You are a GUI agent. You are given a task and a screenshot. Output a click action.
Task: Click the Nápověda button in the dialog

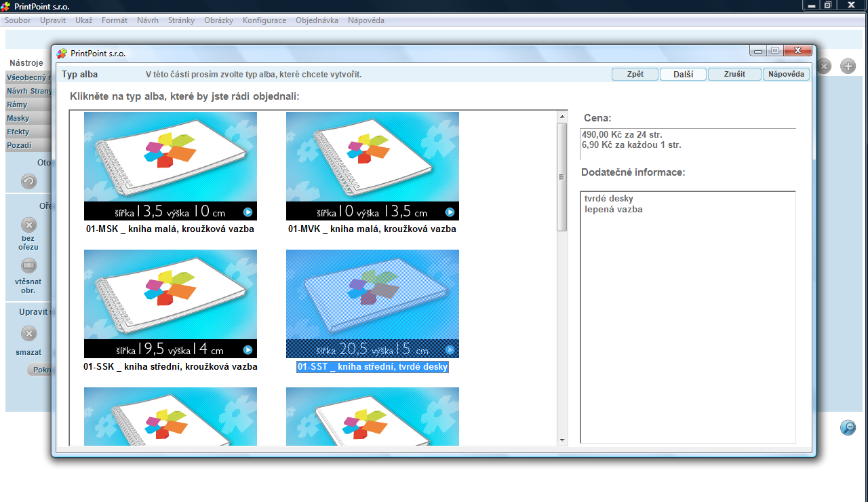[786, 74]
